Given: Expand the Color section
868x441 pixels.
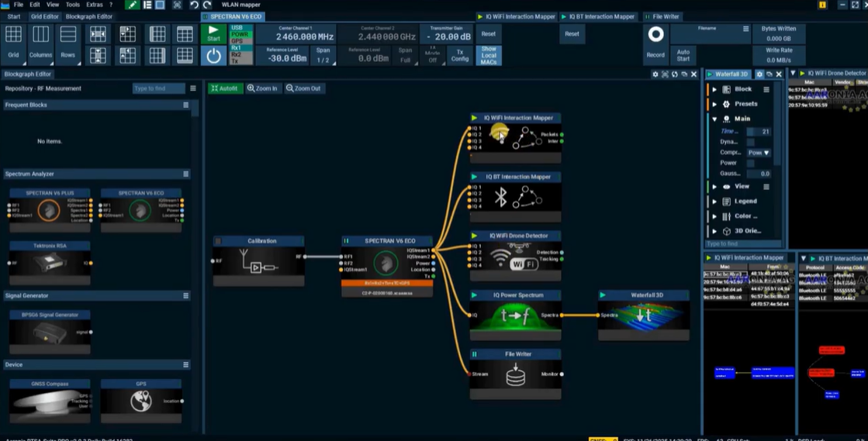Looking at the screenshot, I should [x=714, y=216].
